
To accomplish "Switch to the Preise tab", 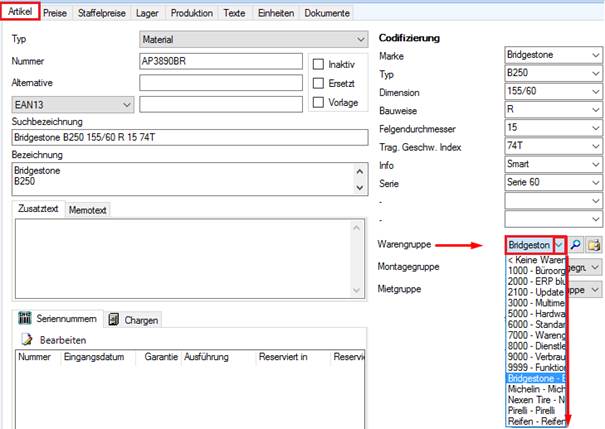I will tap(55, 13).
